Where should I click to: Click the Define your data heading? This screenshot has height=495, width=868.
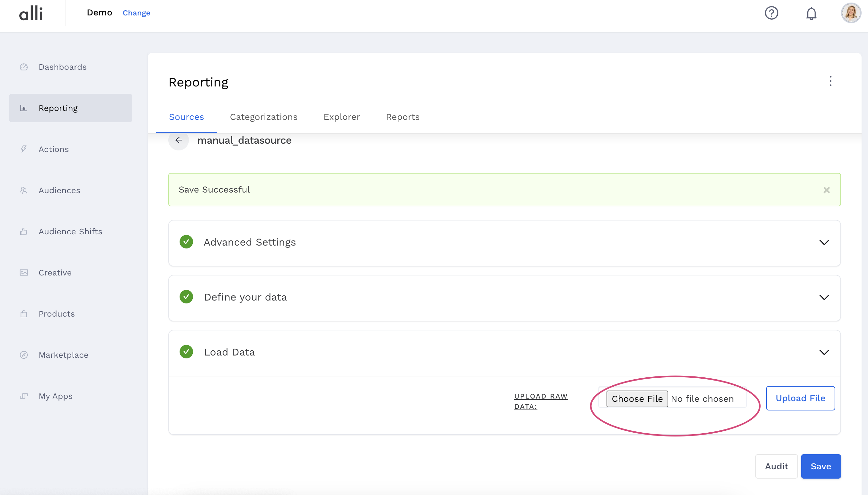245,297
